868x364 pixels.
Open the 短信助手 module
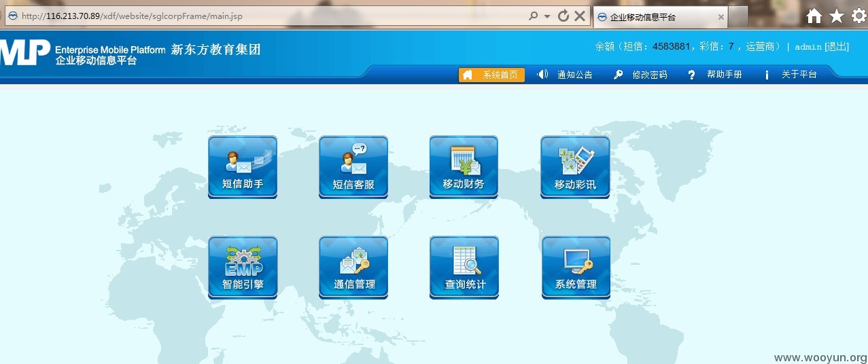coord(243,166)
